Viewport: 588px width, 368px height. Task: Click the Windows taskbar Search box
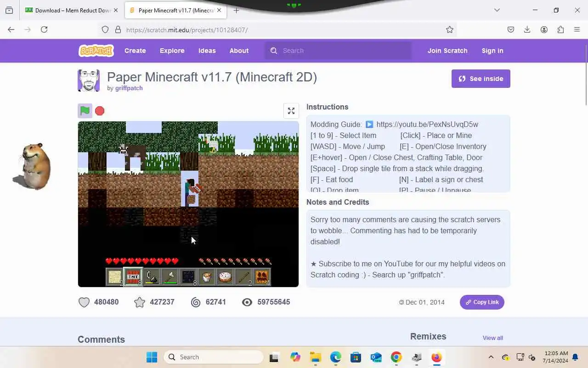[x=214, y=357]
